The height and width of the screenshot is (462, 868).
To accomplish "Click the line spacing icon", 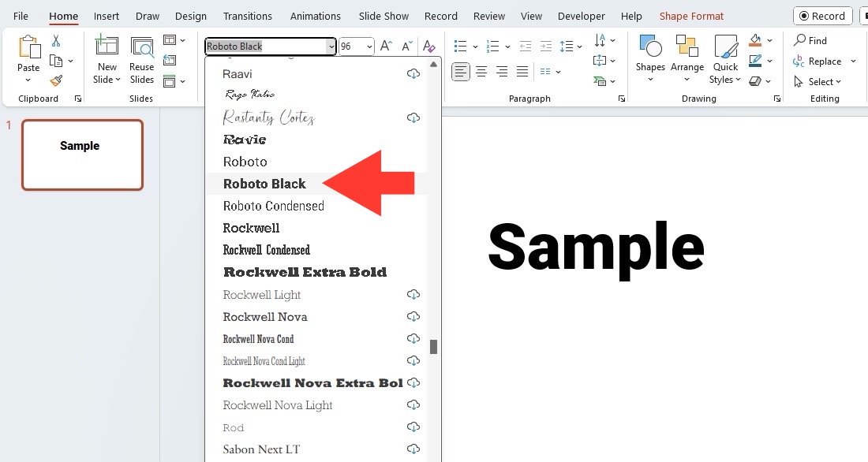I will [567, 46].
